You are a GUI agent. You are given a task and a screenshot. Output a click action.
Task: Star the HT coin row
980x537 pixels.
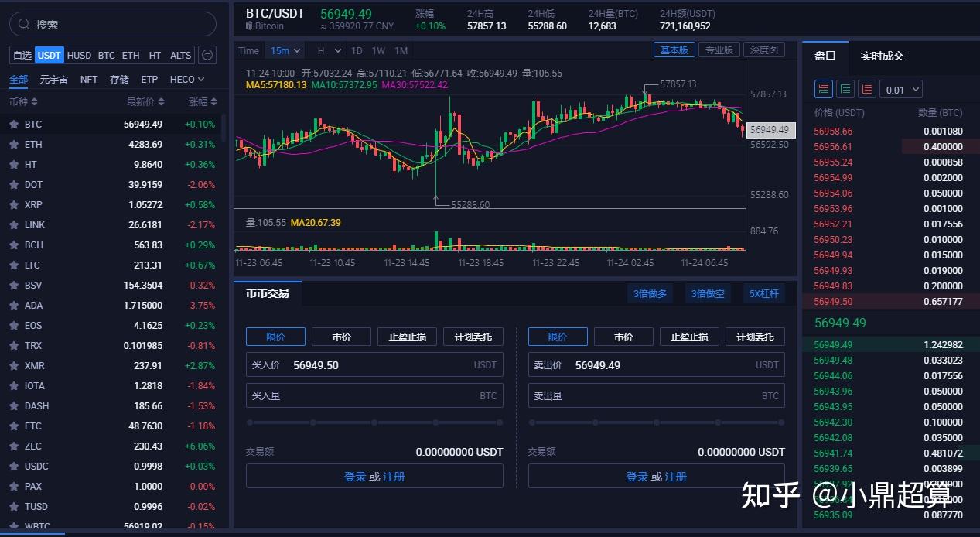coord(13,164)
